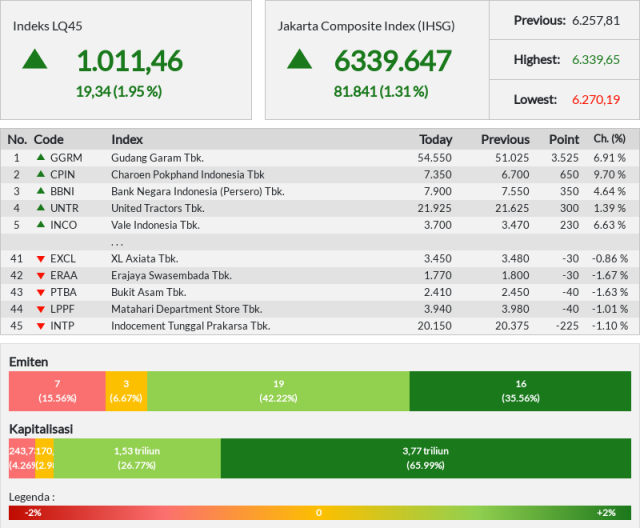Viewport: 640px width, 528px height.
Task: Click Bank Negara Indonesia (Persero) Tbk. name
Action: coord(198,191)
